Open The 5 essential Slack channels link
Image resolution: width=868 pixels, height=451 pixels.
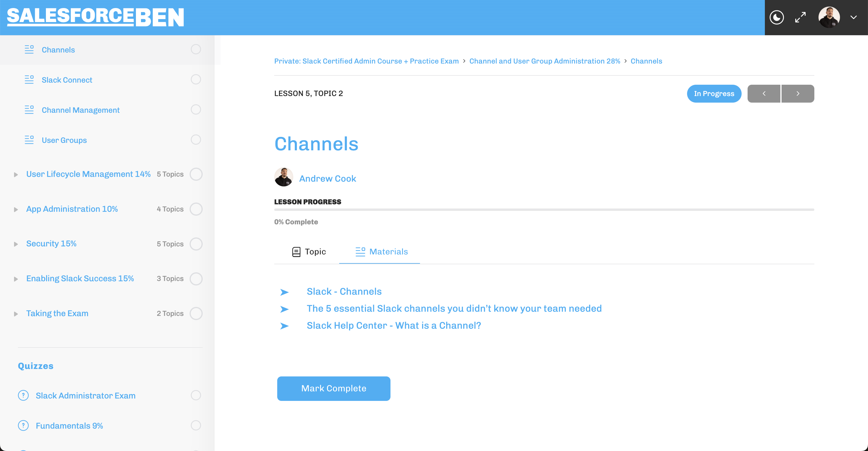(454, 308)
